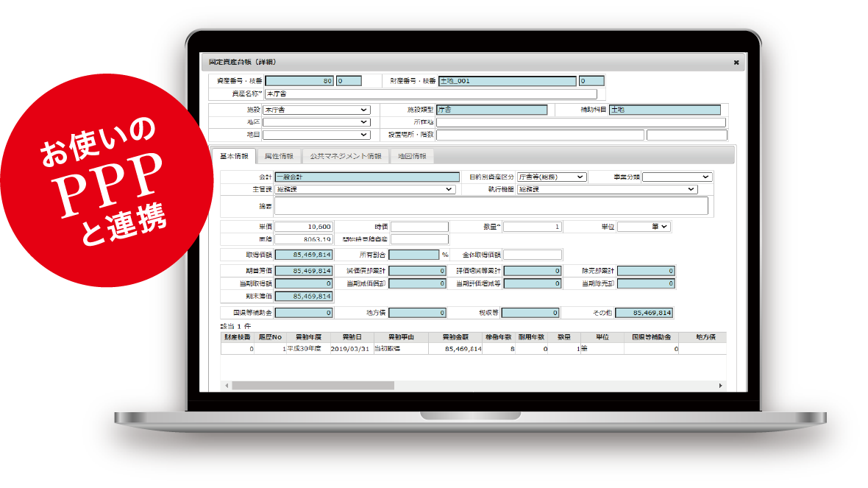Image resolution: width=868 pixels, height=488 pixels.
Task: Click the 期末簿価 field
Action: (303, 297)
